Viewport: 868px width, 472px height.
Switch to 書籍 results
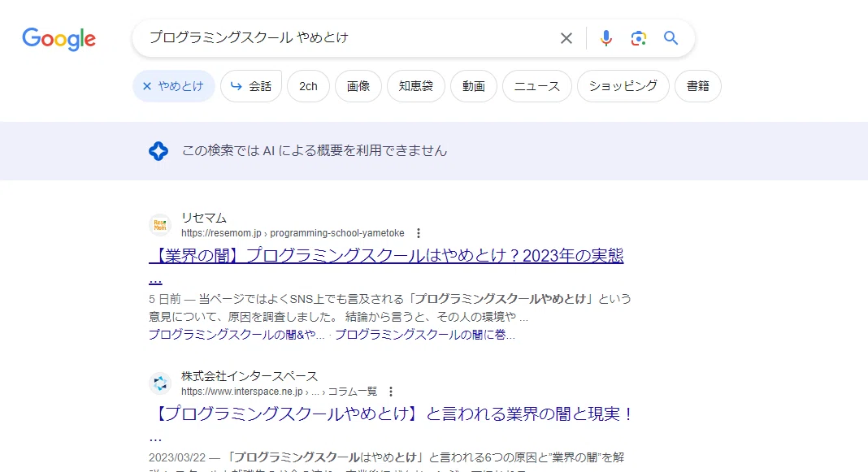[x=698, y=86]
